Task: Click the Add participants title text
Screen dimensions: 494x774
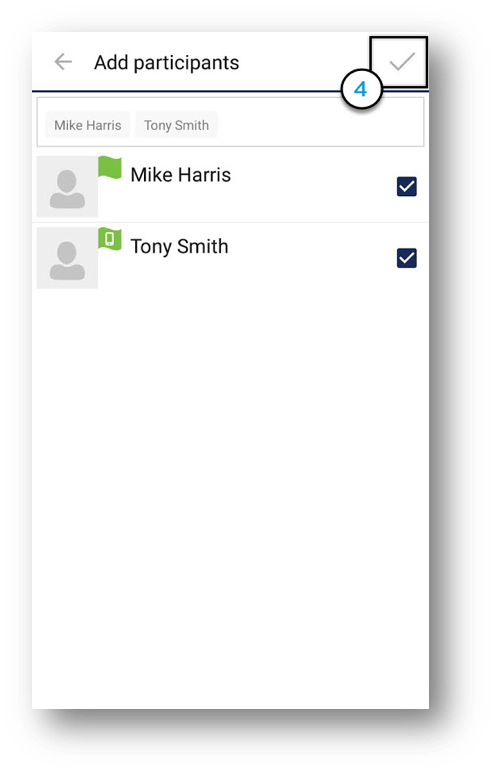Action: (x=167, y=63)
